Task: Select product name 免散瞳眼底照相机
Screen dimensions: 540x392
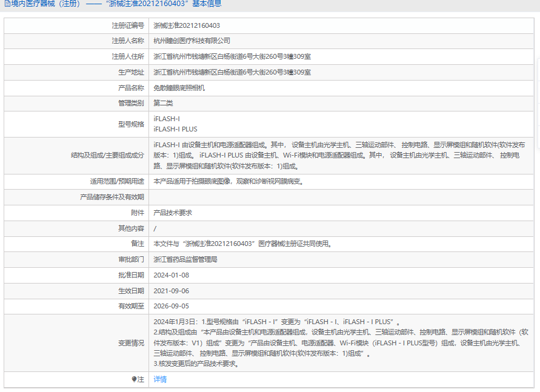Action: pos(179,88)
